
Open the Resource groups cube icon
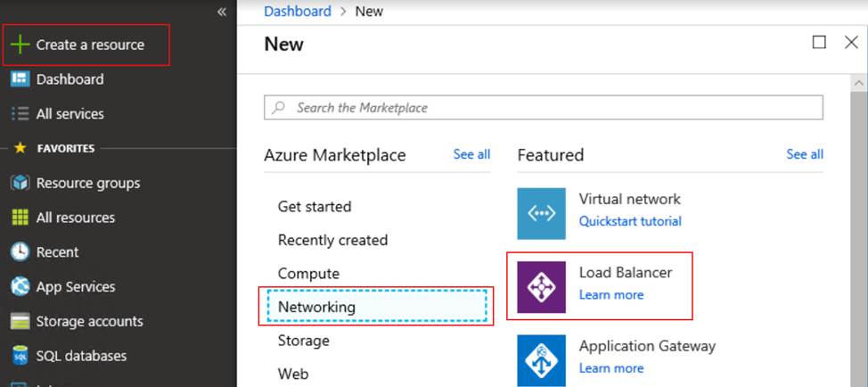pos(20,183)
